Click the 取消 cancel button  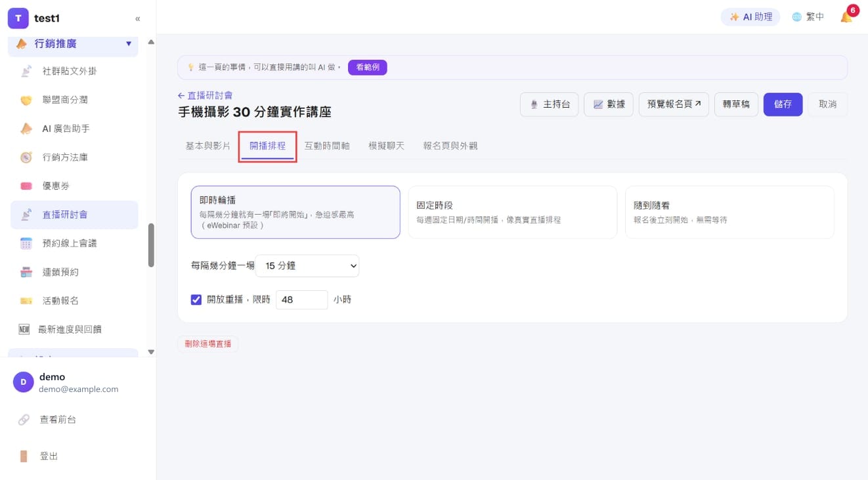click(x=827, y=104)
